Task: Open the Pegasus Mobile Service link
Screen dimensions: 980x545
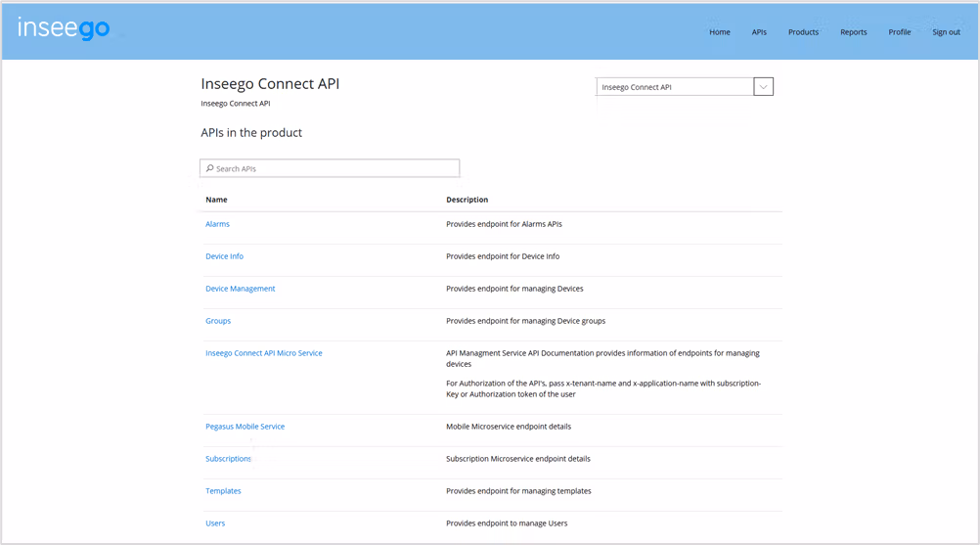Action: 245,427
